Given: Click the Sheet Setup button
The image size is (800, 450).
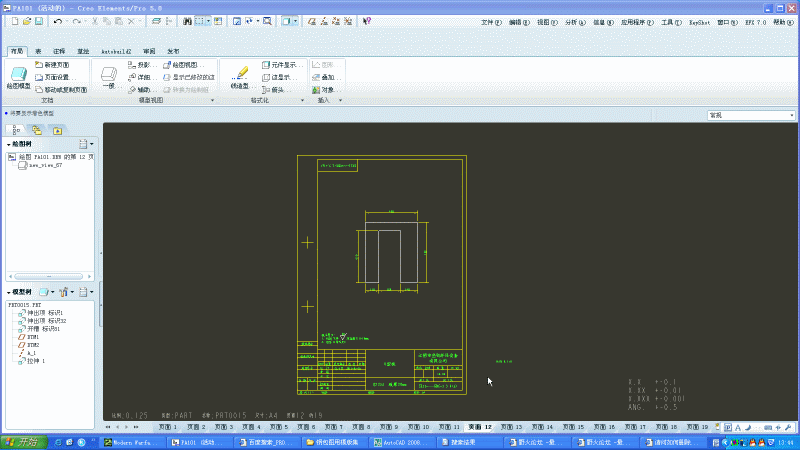Looking at the screenshot, I should tap(55, 77).
